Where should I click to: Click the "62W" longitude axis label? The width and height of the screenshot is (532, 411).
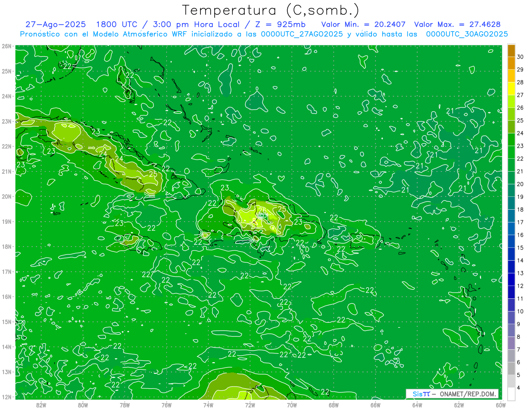tap(459, 405)
